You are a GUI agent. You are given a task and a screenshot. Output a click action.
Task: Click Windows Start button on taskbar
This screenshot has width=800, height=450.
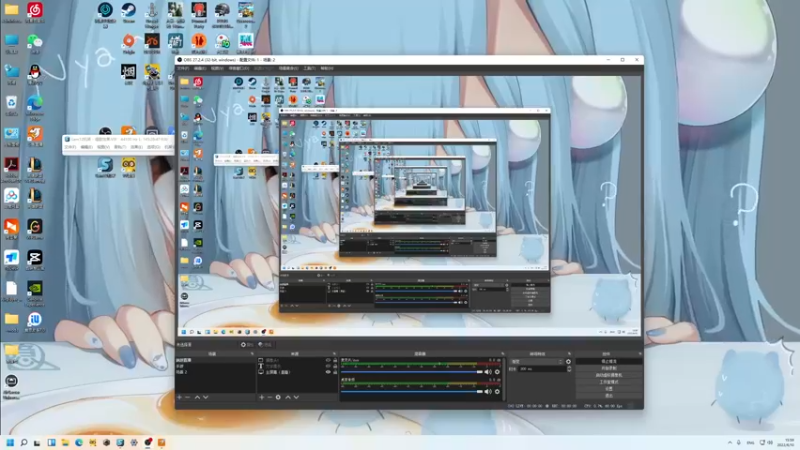[10, 442]
